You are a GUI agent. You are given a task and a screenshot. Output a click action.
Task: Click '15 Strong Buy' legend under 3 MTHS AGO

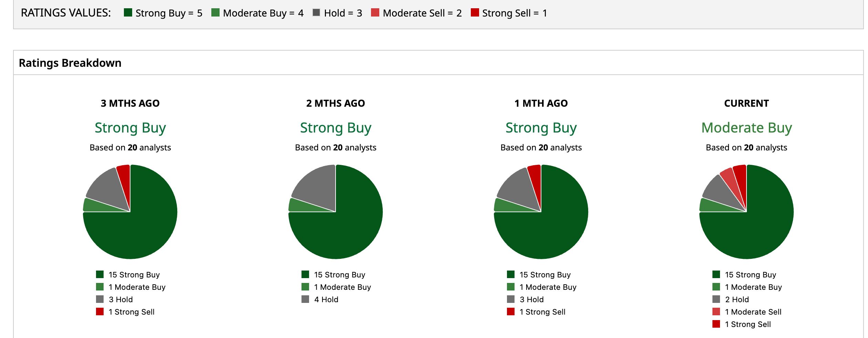tap(128, 275)
